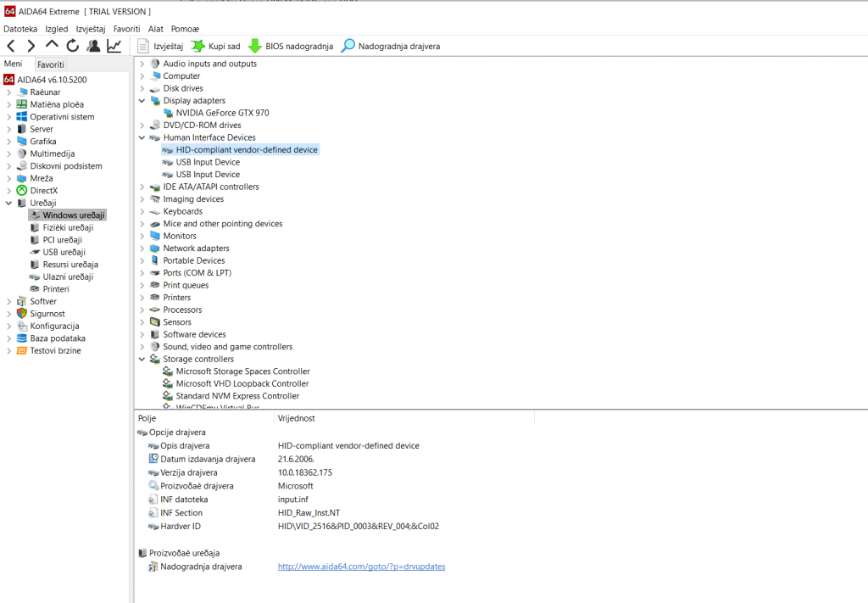
Task: Expand the Matièna ploèa sidebar node
Action: 8,104
